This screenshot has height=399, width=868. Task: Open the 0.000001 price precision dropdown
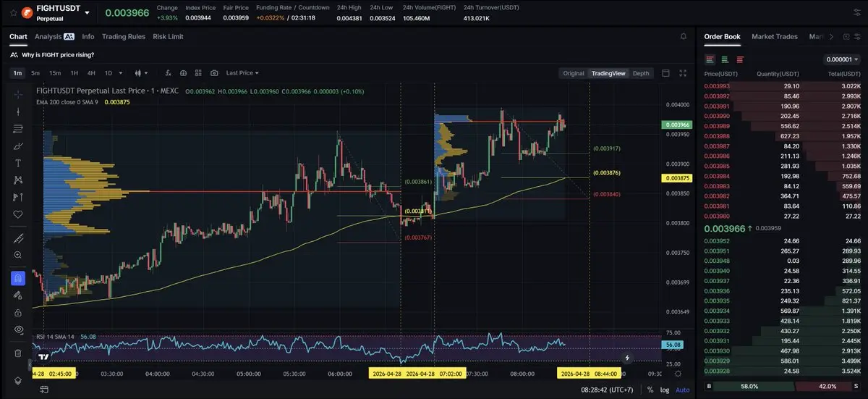842,59
